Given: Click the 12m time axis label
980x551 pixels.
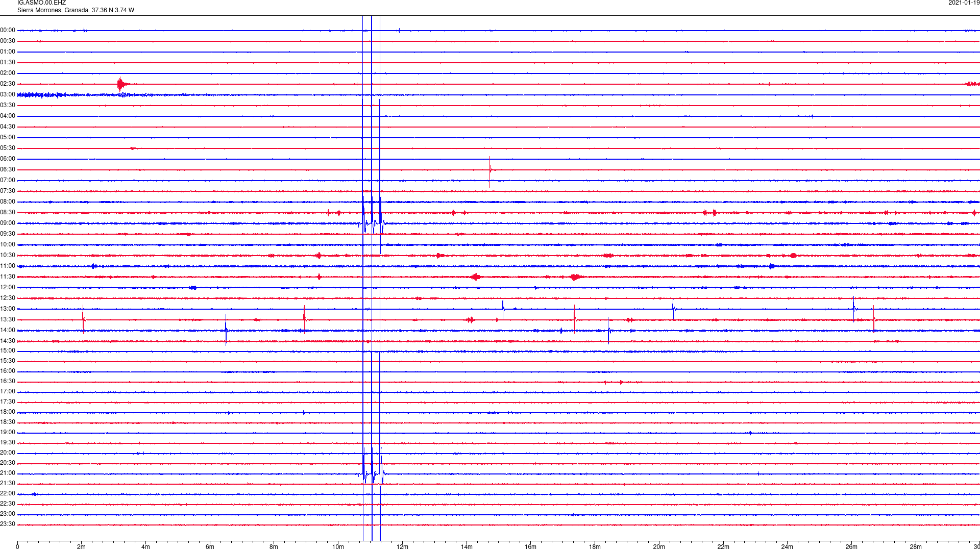Looking at the screenshot, I should coord(402,547).
